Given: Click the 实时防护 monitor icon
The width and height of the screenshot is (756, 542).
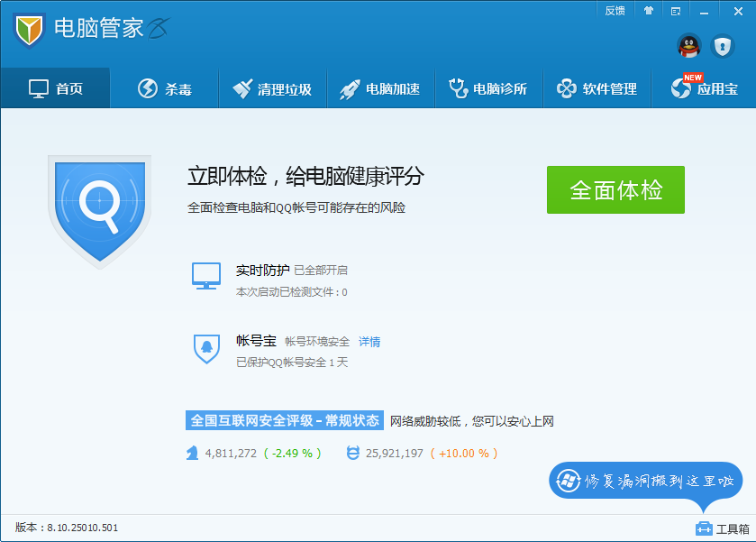Looking at the screenshot, I should (x=206, y=276).
